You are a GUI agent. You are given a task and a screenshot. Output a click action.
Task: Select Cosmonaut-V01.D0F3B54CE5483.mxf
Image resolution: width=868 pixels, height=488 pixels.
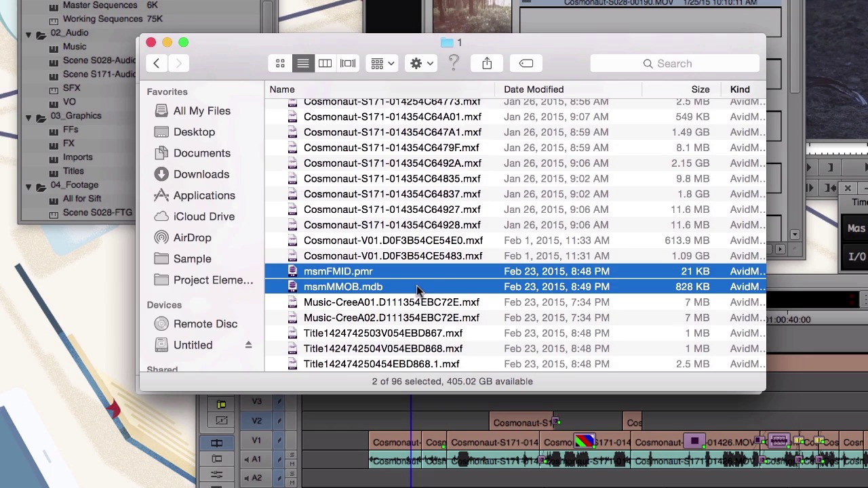(515, 256)
